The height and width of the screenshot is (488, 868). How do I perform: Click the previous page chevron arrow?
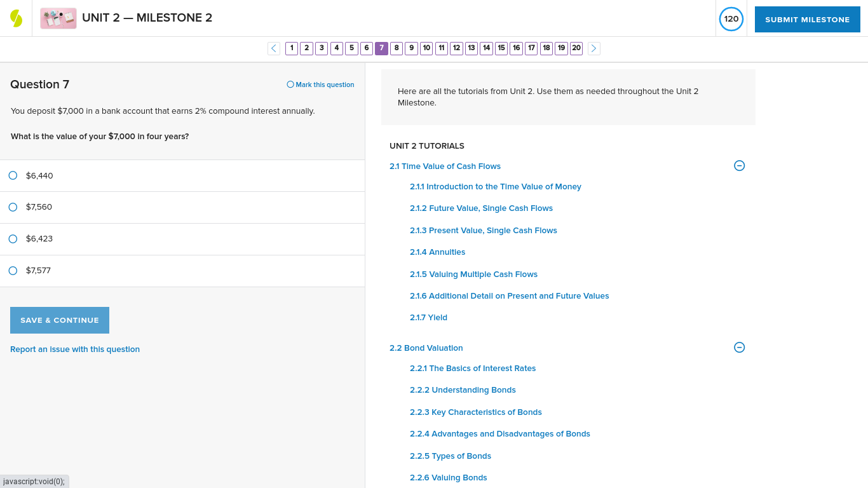tap(273, 48)
